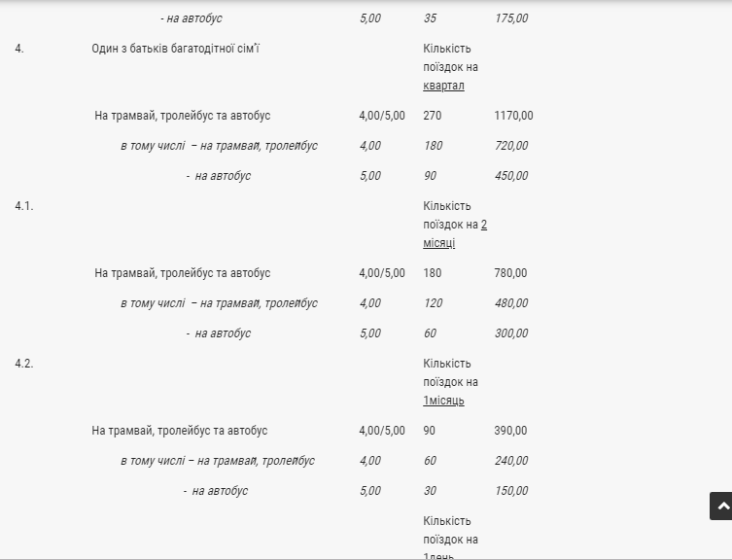Image resolution: width=732 pixels, height=560 pixels.
Task: Select the total price 1170,00
Action: tap(513, 116)
